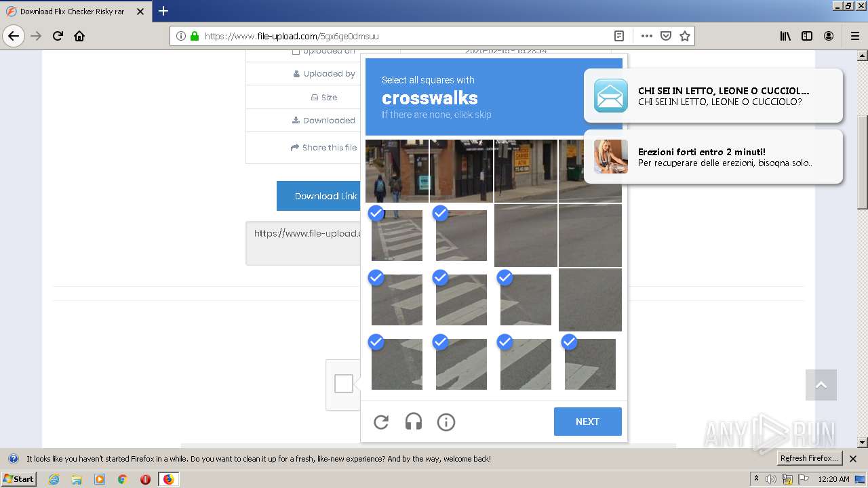
Task: Deselect the crosswalk tile in row four, column one
Action: pyautogui.click(x=397, y=364)
